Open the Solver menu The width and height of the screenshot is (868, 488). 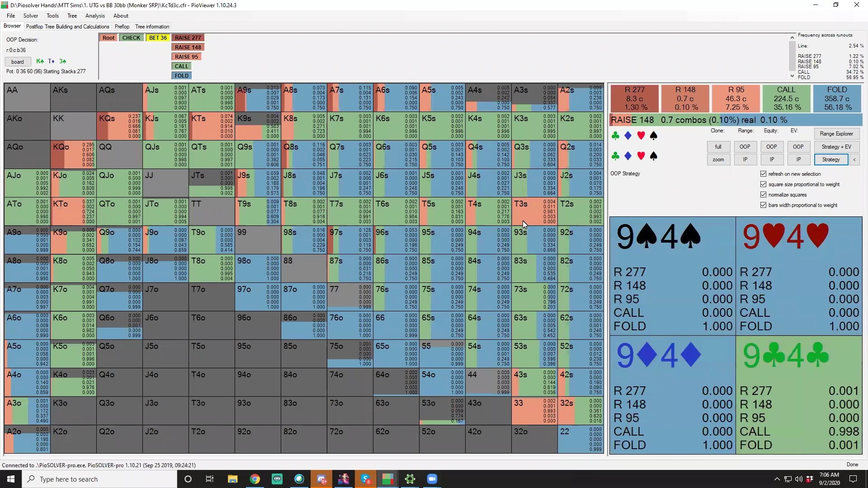coord(31,16)
